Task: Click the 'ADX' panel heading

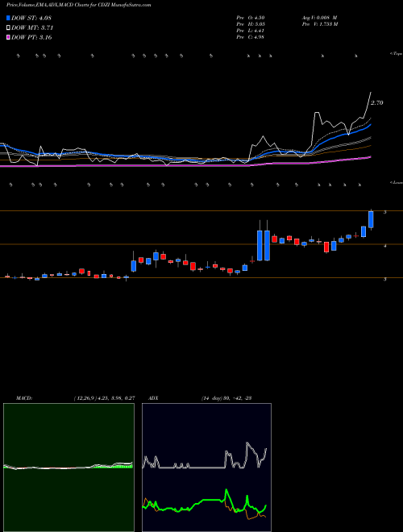Action: coord(153,398)
